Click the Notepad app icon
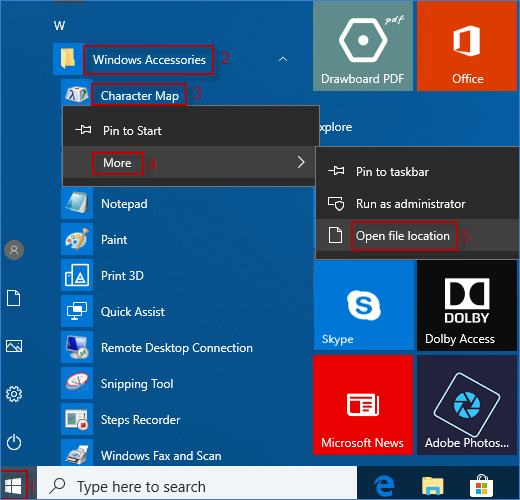The height and width of the screenshot is (500, 520). pos(77,203)
